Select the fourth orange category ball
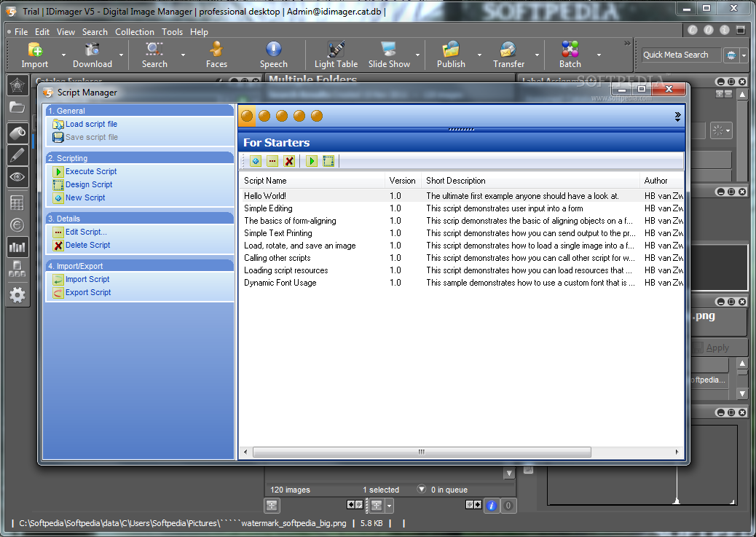Screen dimensions: 756x537 tap(299, 116)
